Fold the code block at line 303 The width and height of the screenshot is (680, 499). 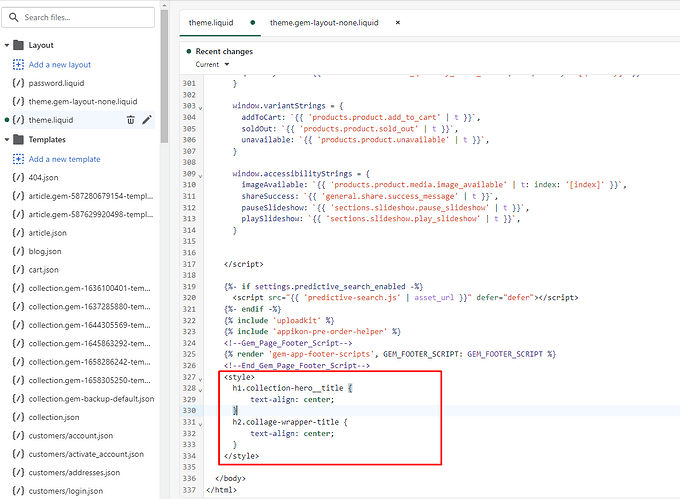click(201, 106)
